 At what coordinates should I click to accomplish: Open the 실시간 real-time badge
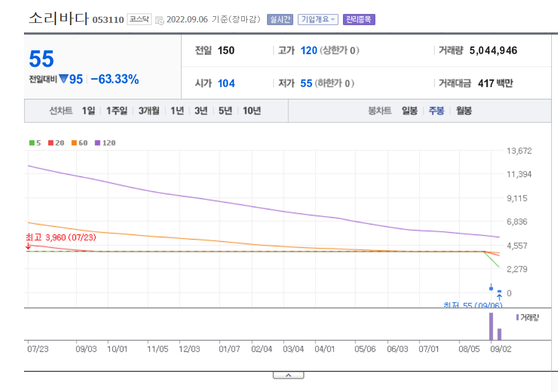280,19
